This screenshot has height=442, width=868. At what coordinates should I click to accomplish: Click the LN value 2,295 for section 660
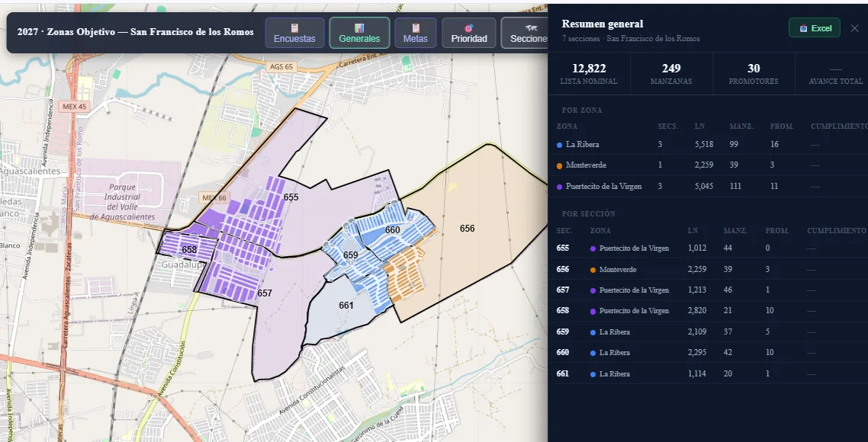697,352
